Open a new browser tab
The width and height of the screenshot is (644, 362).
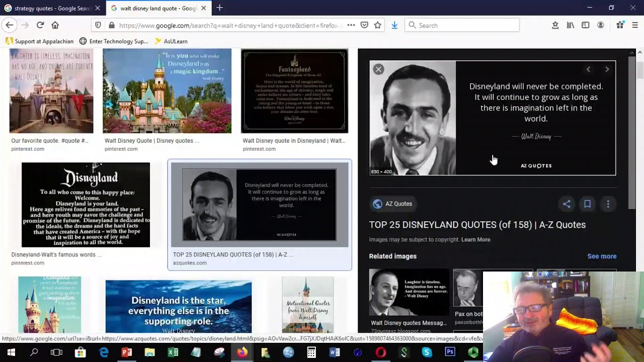(x=219, y=8)
